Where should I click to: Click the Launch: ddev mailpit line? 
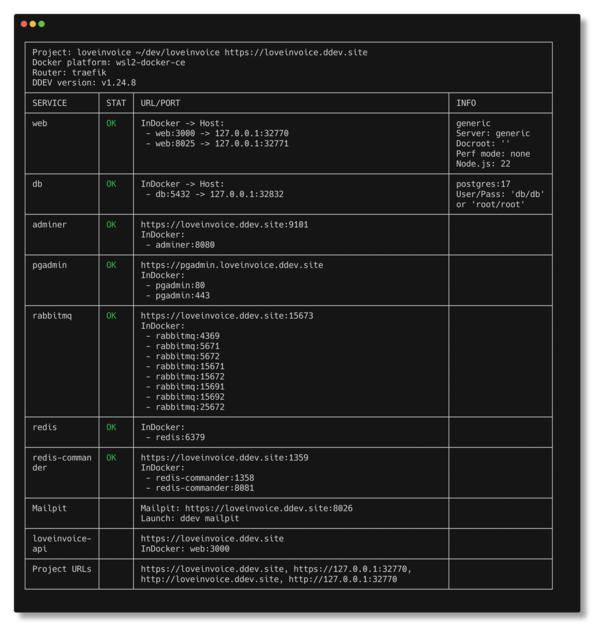point(190,518)
